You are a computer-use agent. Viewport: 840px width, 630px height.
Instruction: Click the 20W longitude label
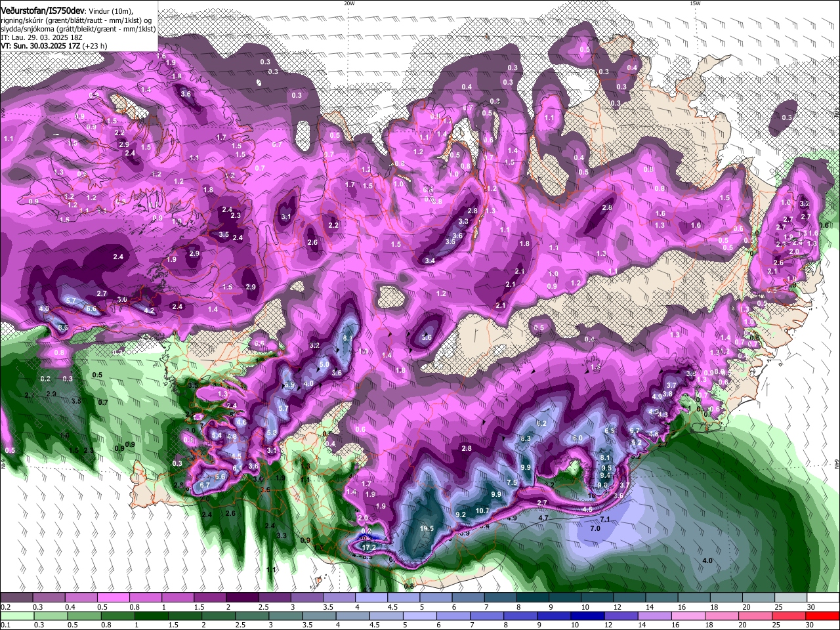point(349,3)
